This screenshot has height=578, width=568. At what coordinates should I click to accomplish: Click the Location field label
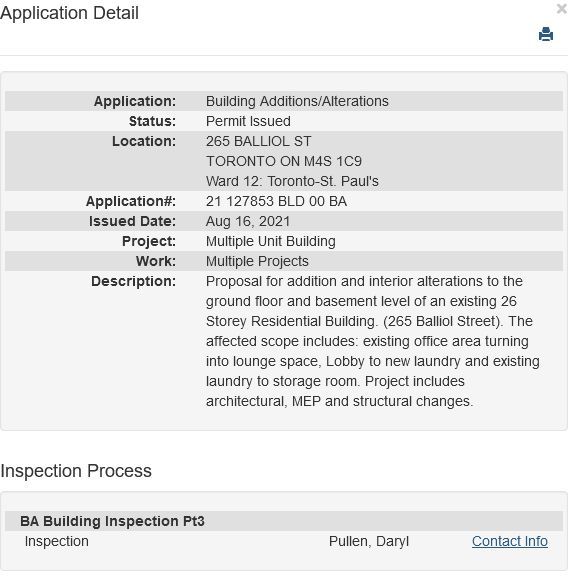[x=144, y=141]
